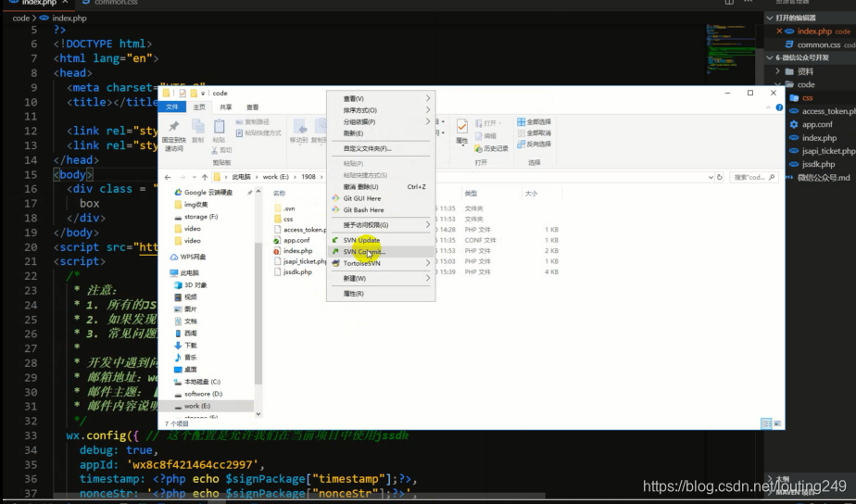The width and height of the screenshot is (856, 504).
Task: Select Google 云端硬盘 in navigation pane
Action: (208, 192)
